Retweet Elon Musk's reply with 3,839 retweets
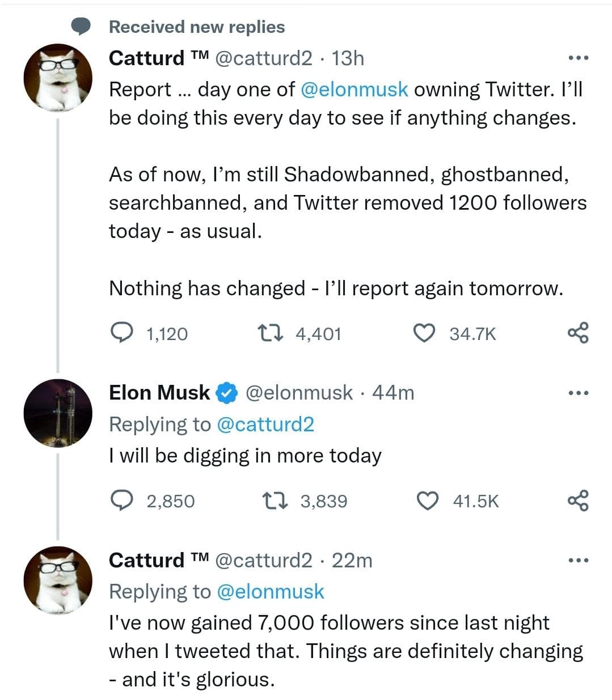 [x=273, y=500]
